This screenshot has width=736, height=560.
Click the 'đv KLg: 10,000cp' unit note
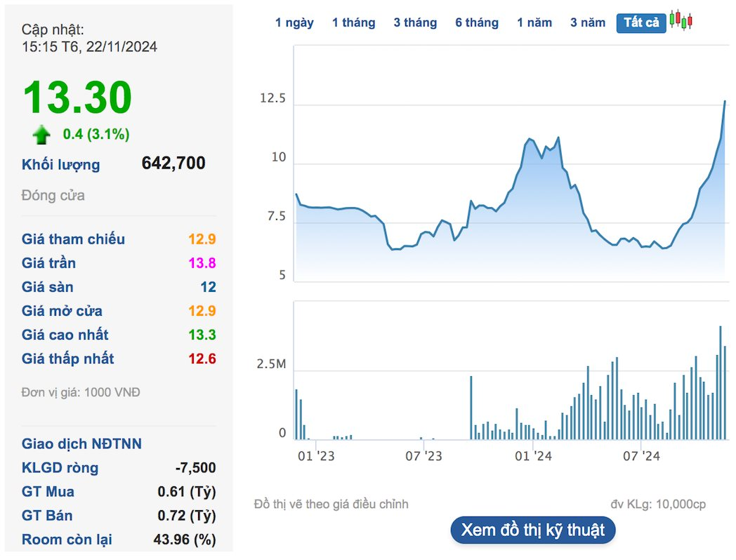[658, 504]
